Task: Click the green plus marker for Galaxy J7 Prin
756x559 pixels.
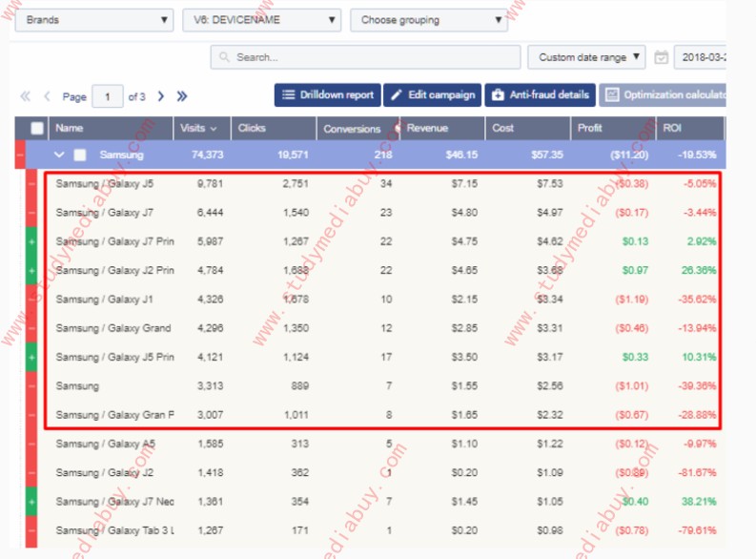Action: (x=31, y=241)
